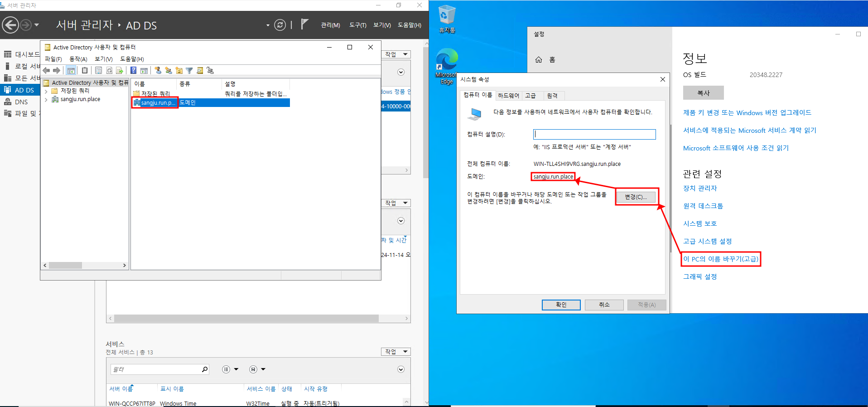The width and height of the screenshot is (868, 407).
Task: Toggle the show/hide console tree icon
Action: pyautogui.click(x=71, y=70)
